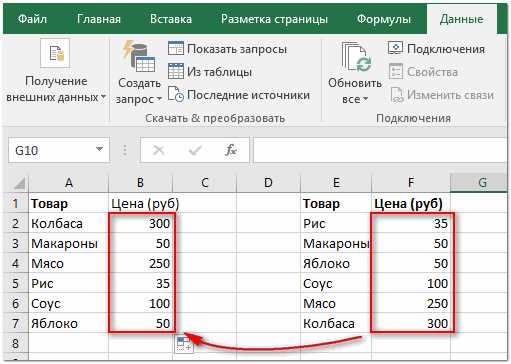Click the Показать запросы label
The width and height of the screenshot is (511, 364).
237,49
